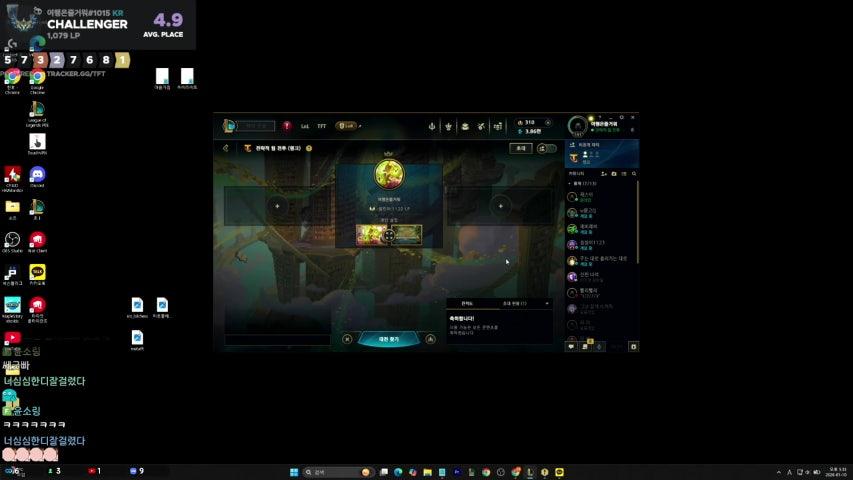
Task: Select the right arena skin thumbnail
Action: [406, 235]
